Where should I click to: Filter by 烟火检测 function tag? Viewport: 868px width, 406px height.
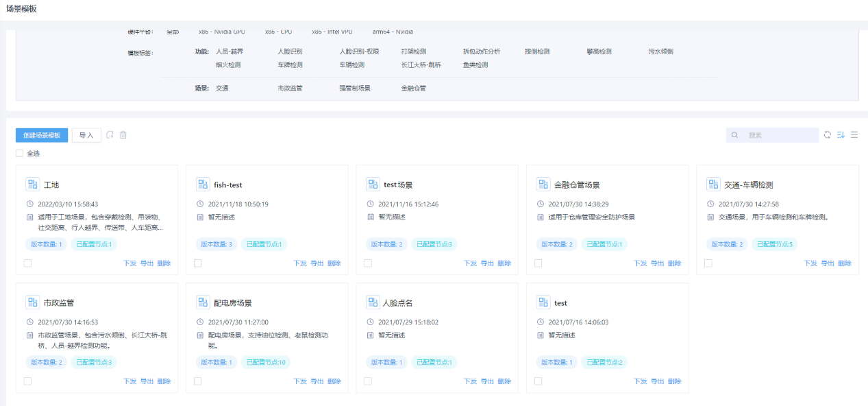tap(228, 65)
